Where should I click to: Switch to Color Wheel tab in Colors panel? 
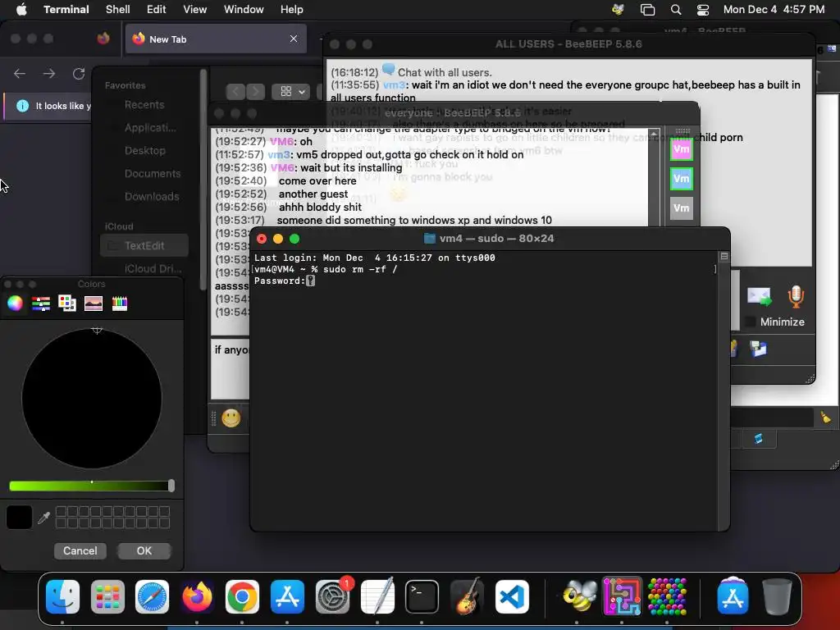[15, 304]
